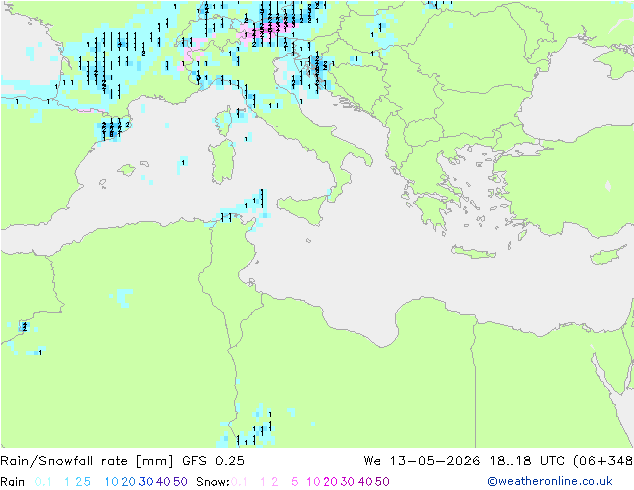Click the "GFS 0.25" model label
Viewport: 634px width, 490px height.
(213, 461)
